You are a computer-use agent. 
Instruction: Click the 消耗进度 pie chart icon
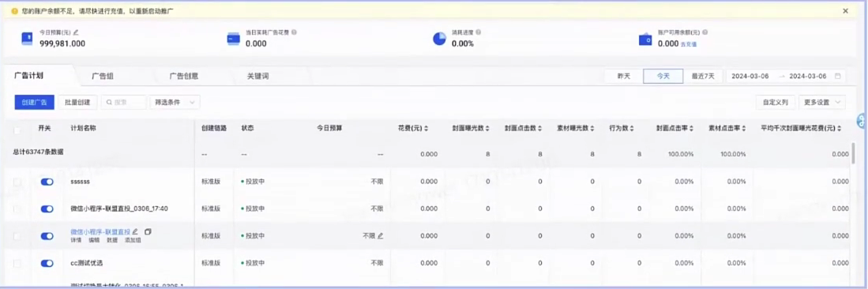pos(440,38)
